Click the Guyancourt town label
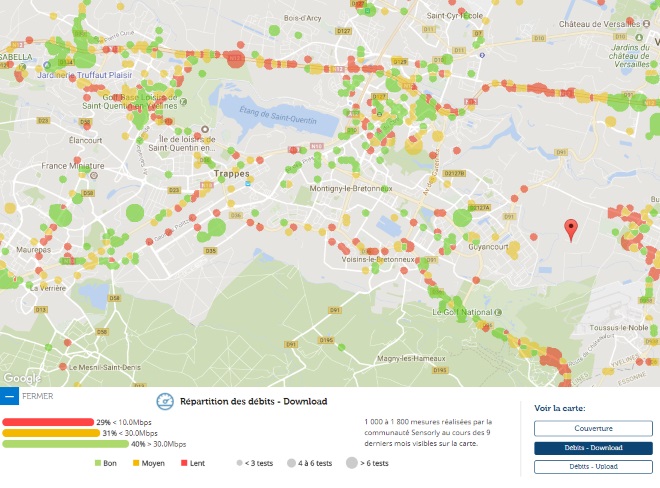660x488 pixels. [x=488, y=247]
